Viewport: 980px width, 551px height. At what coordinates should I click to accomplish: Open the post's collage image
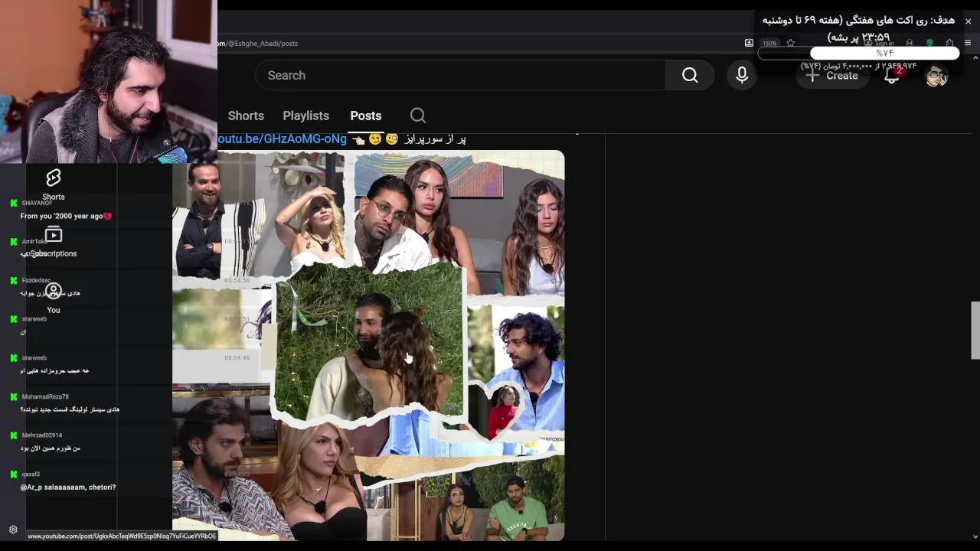(368, 346)
